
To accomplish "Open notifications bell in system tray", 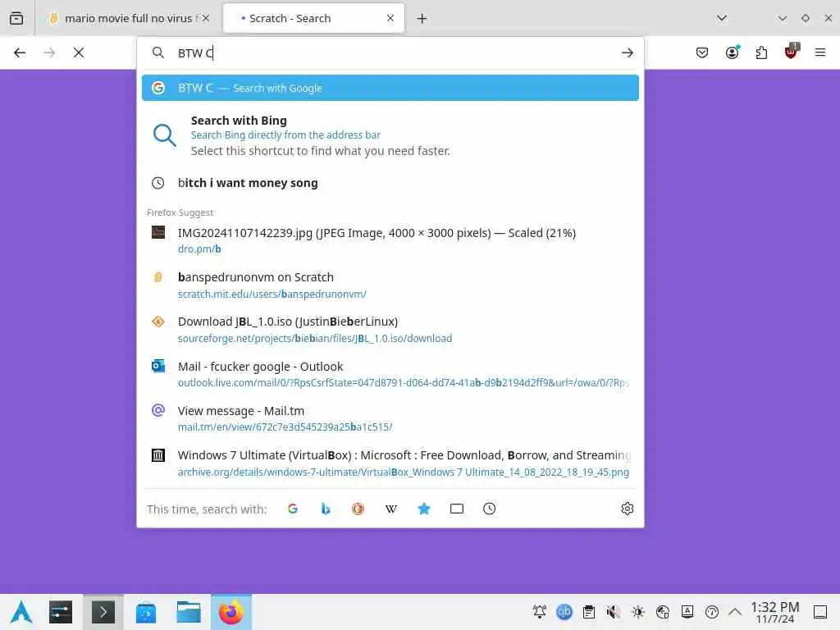I will click(540, 611).
